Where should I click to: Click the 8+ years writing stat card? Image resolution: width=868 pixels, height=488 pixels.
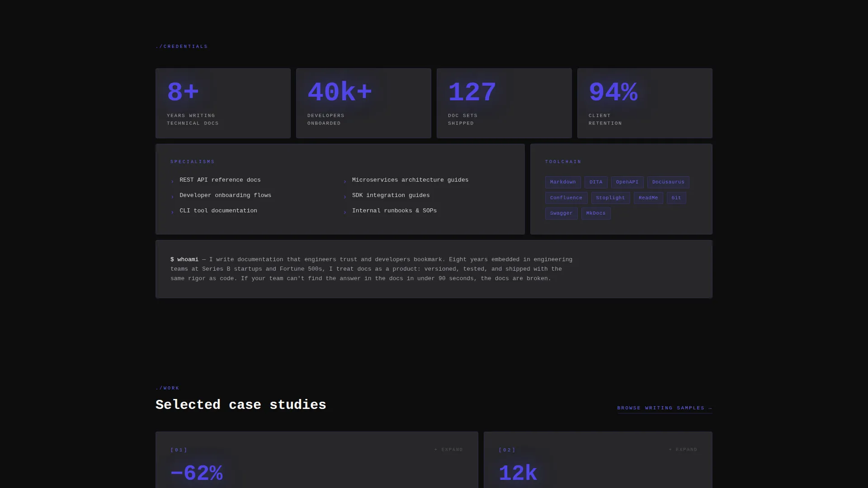[223, 103]
